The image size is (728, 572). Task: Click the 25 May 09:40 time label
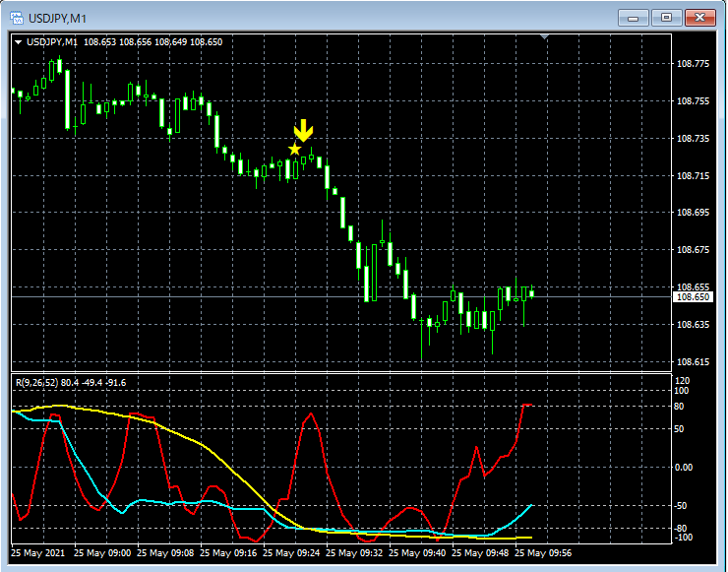click(417, 553)
